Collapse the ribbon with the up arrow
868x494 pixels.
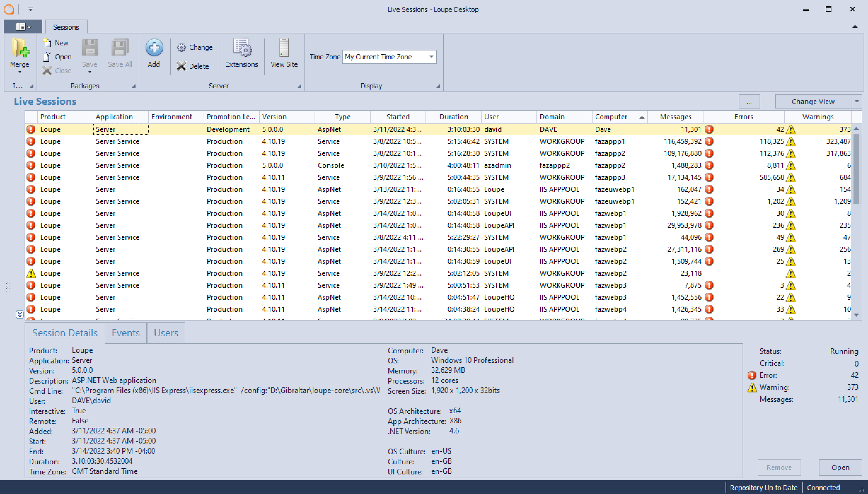point(855,26)
